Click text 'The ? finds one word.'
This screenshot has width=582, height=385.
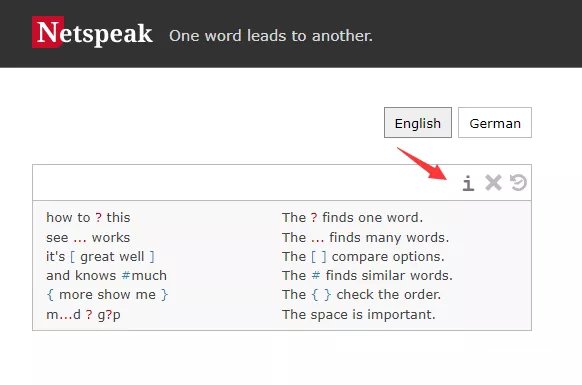coord(352,218)
